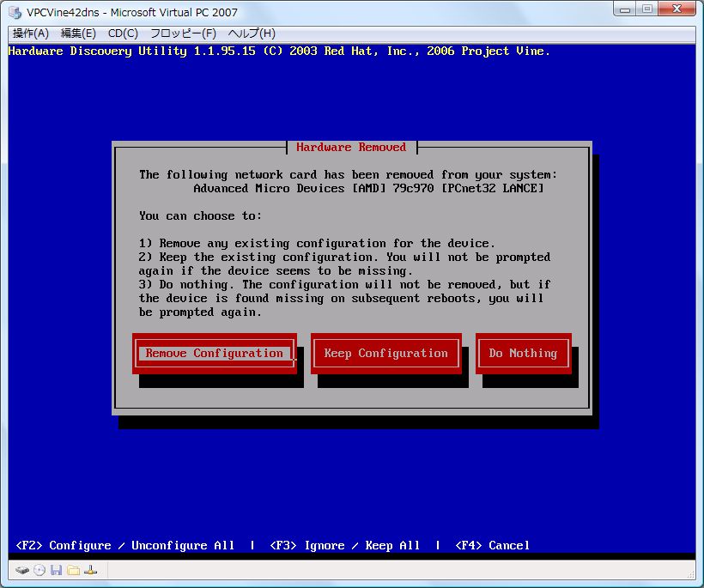This screenshot has height=588, width=704.
Task: Click the F2 Configure / Unconfigure All hint
Action: [125, 545]
